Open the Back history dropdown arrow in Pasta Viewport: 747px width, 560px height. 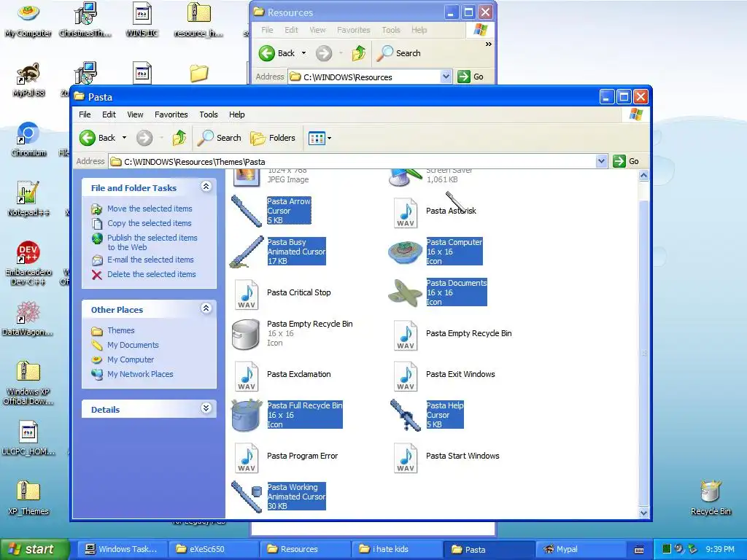pyautogui.click(x=124, y=138)
